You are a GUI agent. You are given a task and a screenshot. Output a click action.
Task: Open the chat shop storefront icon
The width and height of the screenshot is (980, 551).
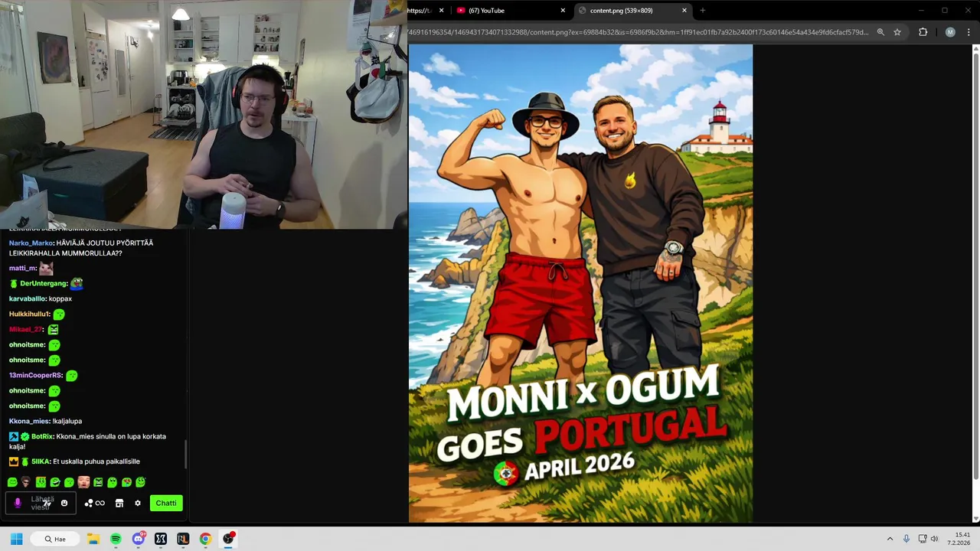click(119, 503)
